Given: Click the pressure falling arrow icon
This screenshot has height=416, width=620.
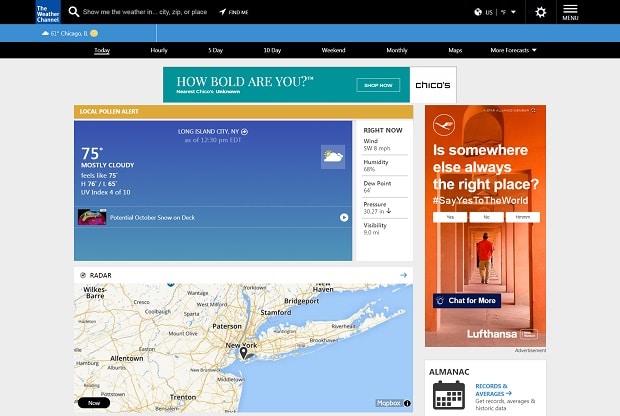Looking at the screenshot, I should pyautogui.click(x=389, y=211).
